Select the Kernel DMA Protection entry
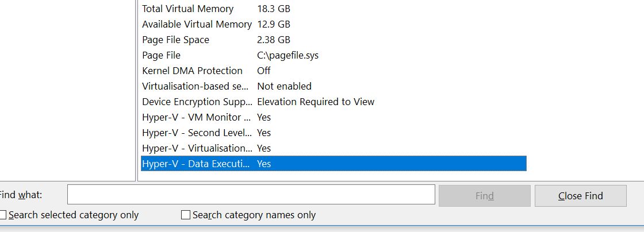The image size is (644, 232). click(192, 71)
